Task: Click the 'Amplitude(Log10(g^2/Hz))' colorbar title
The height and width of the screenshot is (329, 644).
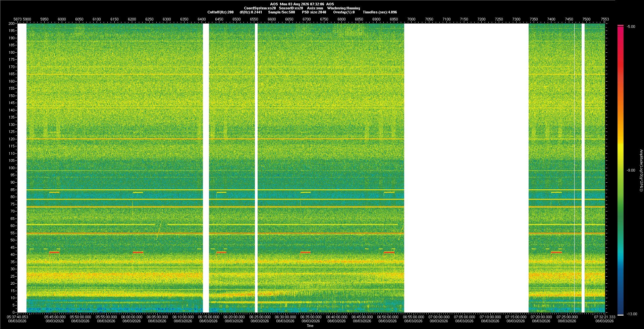Action: [641, 170]
